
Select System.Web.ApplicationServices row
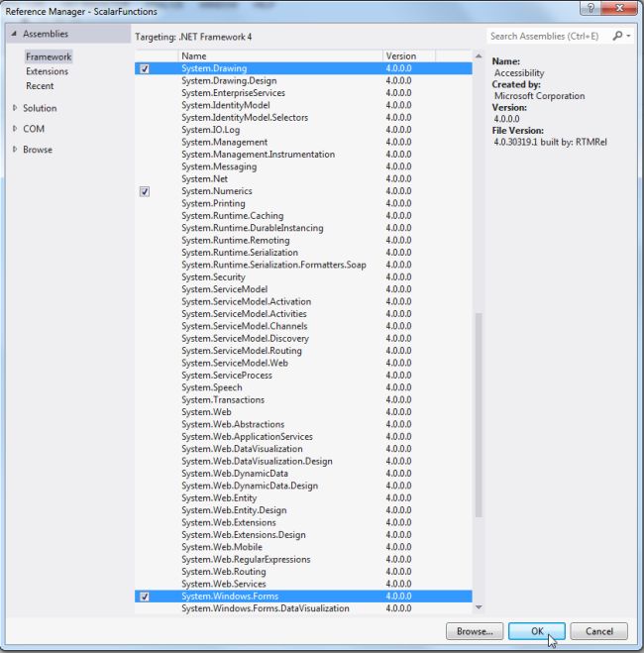pos(303,437)
